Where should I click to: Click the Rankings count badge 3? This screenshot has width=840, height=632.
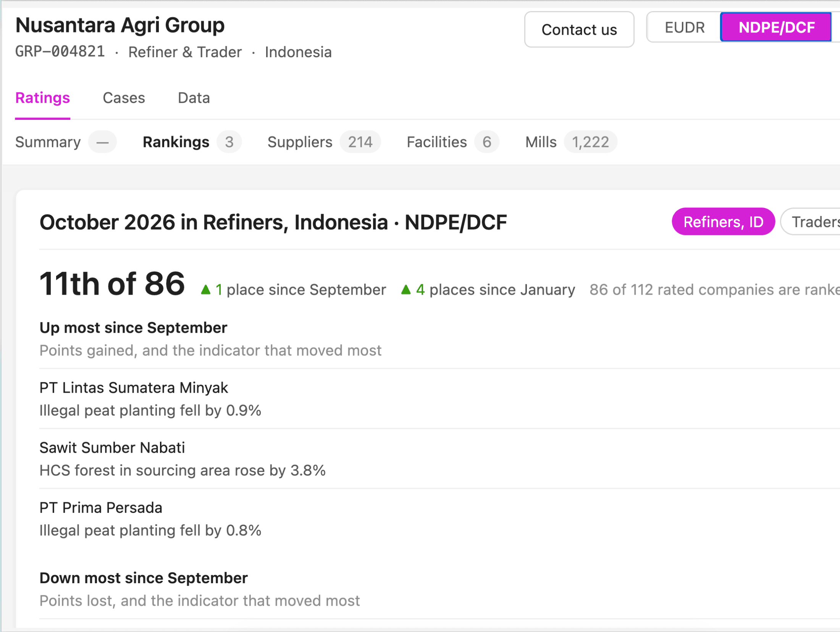click(229, 142)
